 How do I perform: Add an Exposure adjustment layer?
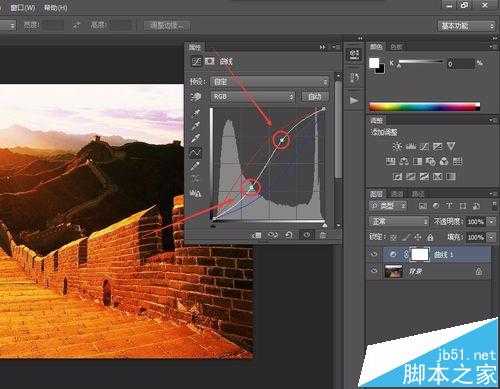[x=437, y=146]
